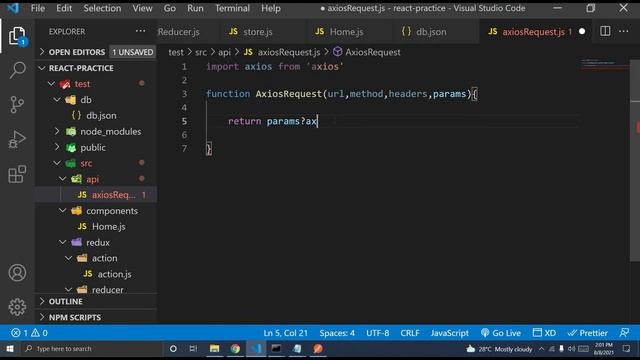Screen dimensions: 640x360
Task: Click the Windows taskbar search box
Action: pos(92,349)
